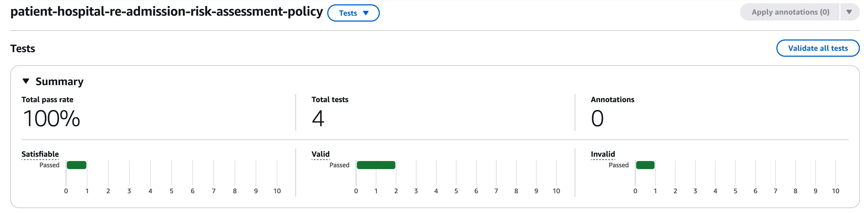
Task: Click the Passed label in Satisfiable chart
Action: (49, 165)
